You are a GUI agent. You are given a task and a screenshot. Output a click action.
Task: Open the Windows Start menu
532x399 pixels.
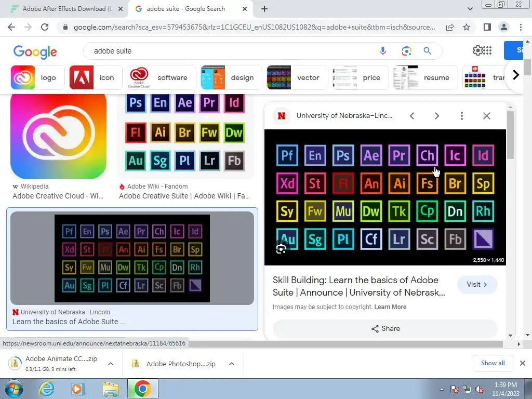tap(14, 389)
